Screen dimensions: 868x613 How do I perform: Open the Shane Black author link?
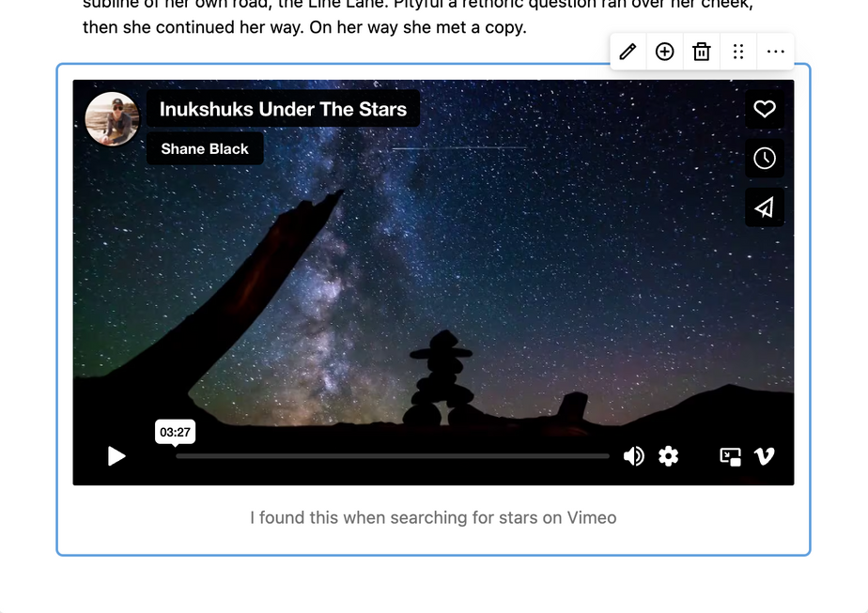pos(205,148)
